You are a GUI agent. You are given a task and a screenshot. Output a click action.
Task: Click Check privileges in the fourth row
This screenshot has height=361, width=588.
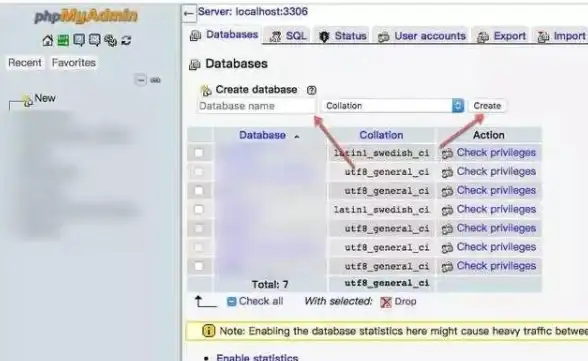click(x=496, y=209)
